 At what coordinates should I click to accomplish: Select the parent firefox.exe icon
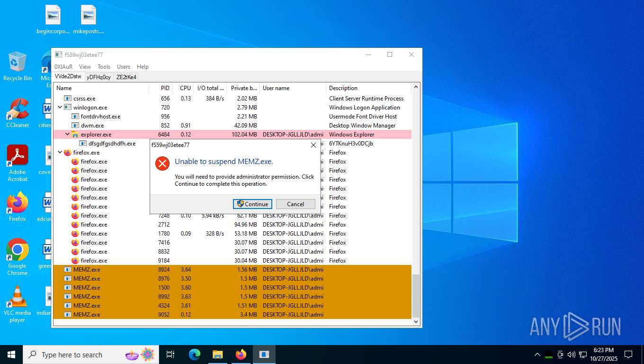pyautogui.click(x=68, y=153)
